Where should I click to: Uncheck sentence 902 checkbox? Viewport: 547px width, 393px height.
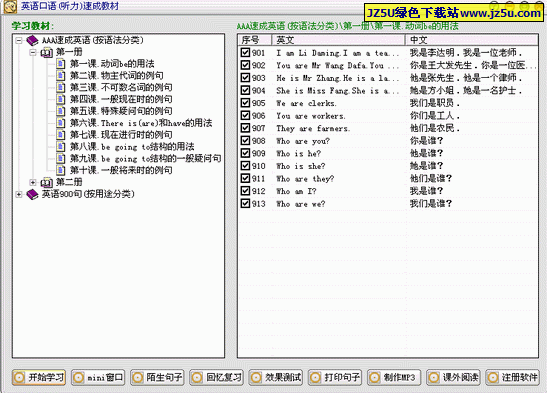coord(245,65)
